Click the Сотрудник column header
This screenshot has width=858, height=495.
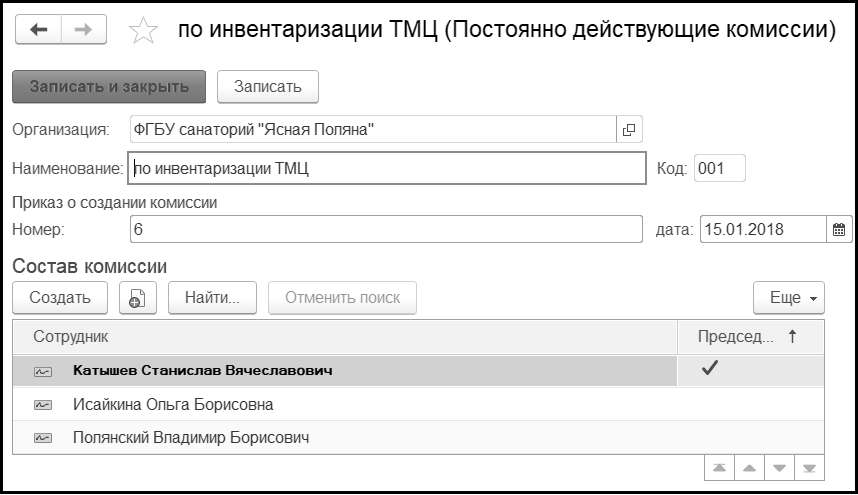tap(344, 337)
